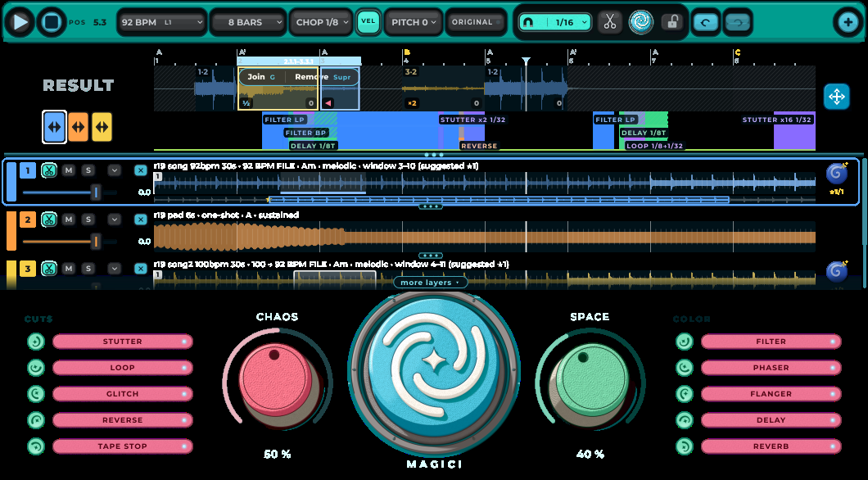
Task: Select the DELAY 1/8T effect block near bar 3
Action: coord(313,146)
